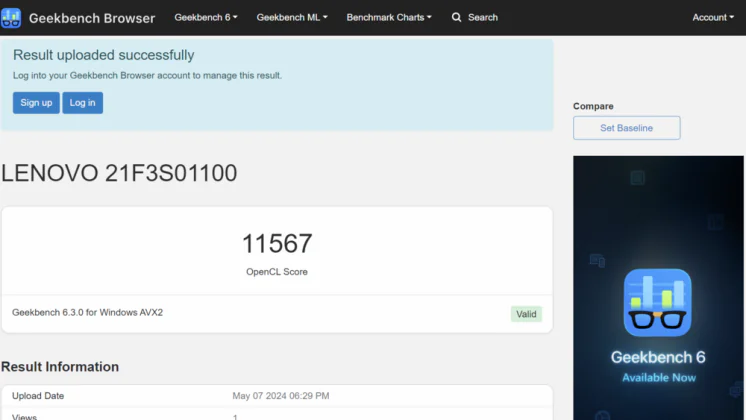This screenshot has height=420, width=746.
Task: Click the Geekbench logo icon
Action: pos(10,18)
